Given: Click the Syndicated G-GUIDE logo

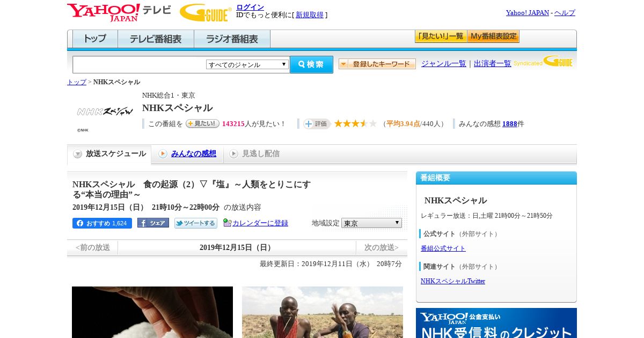Looking at the screenshot, I should tap(543, 61).
